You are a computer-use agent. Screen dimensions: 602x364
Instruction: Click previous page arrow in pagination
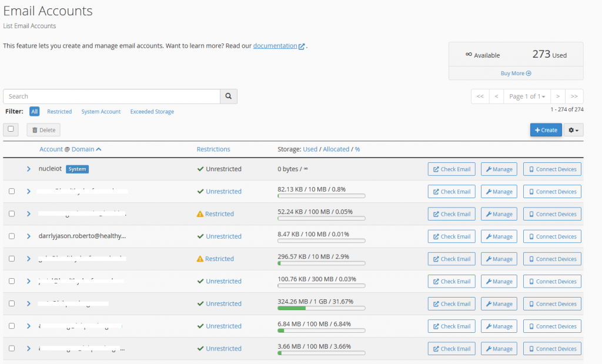[496, 96]
